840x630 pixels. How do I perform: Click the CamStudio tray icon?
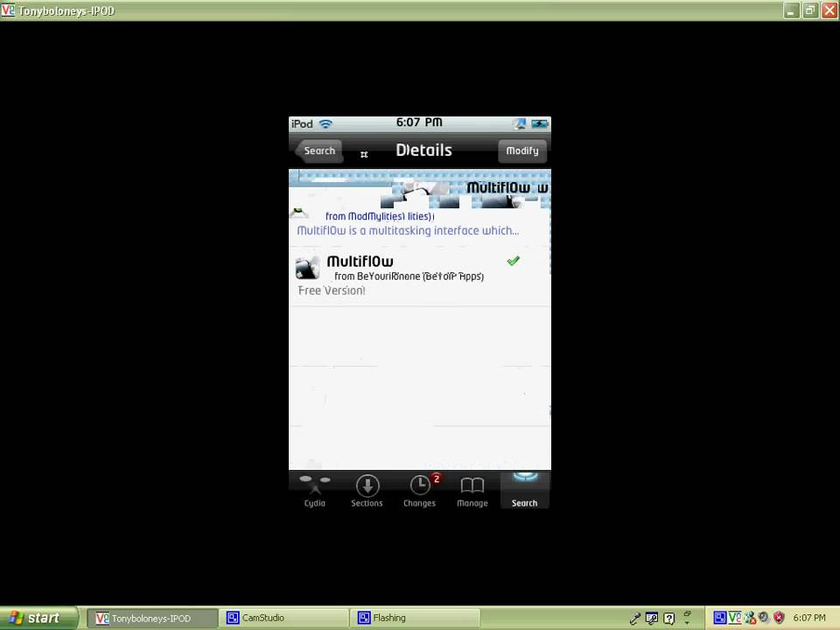[x=719, y=618]
